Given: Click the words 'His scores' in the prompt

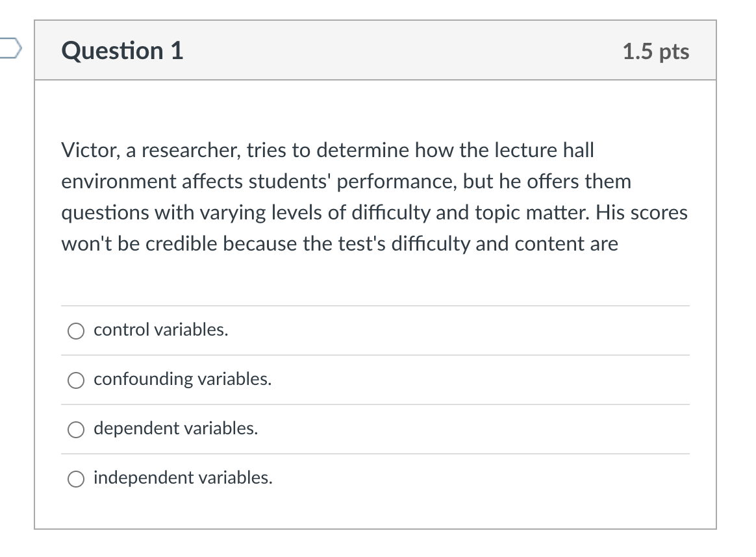Looking at the screenshot, I should tap(642, 212).
